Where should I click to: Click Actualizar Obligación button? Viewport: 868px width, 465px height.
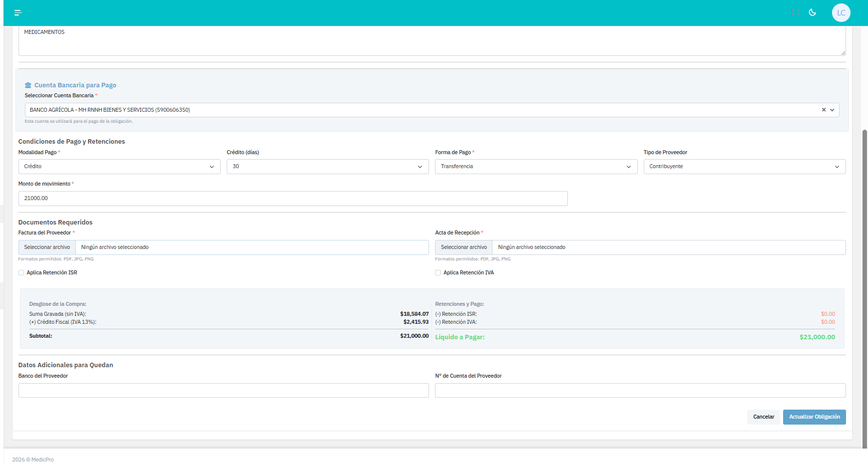[x=814, y=417]
